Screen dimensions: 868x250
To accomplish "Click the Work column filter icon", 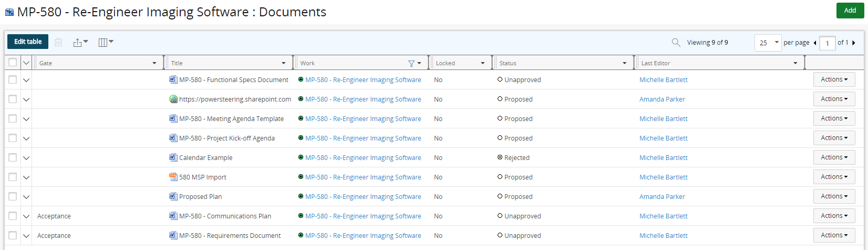I will [411, 63].
